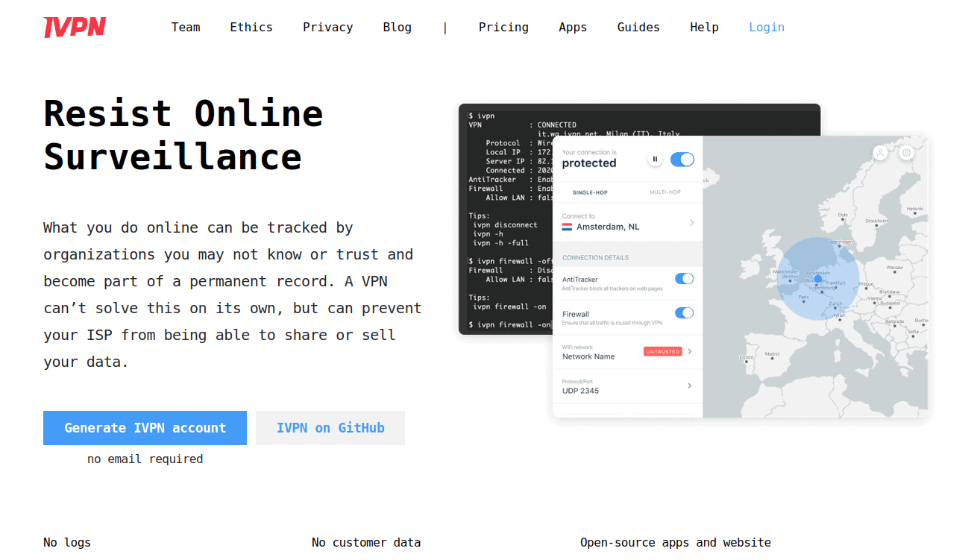Click the IVPN logo
977x560 pixels.
[x=75, y=28]
